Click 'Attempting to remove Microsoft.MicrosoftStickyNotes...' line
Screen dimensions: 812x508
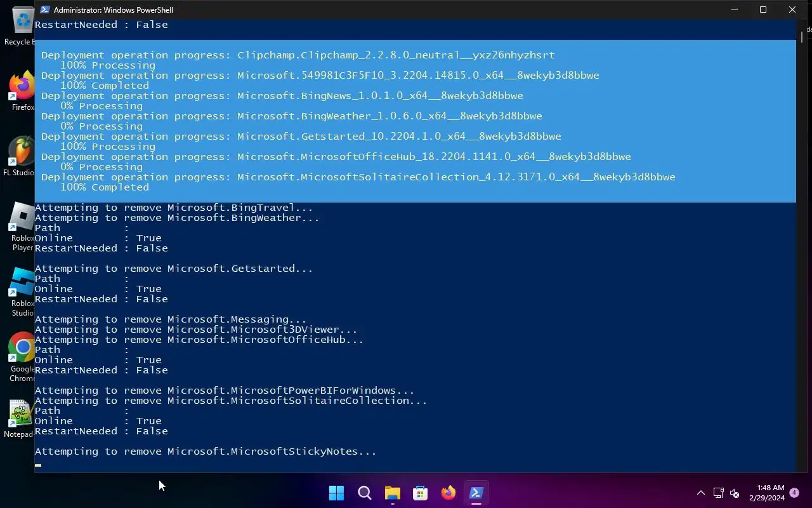click(206, 451)
